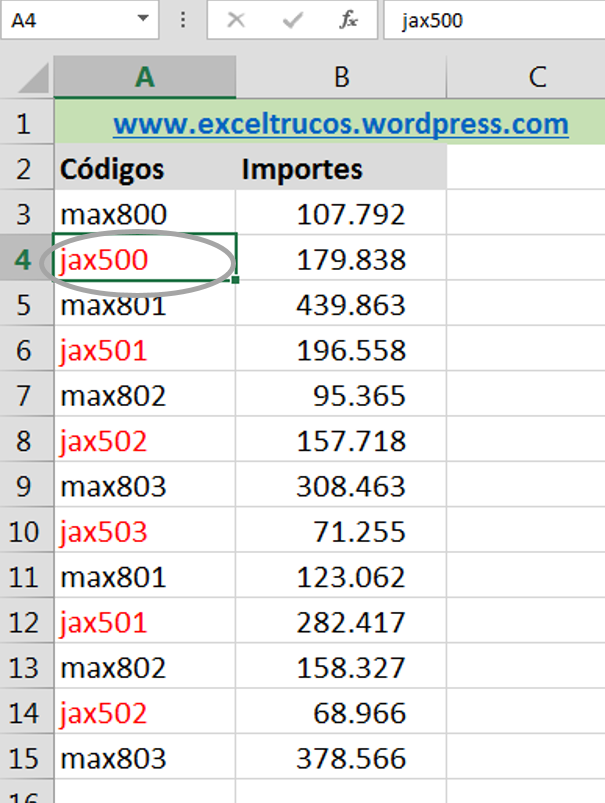The height and width of the screenshot is (803, 605).
Task: Select cell with value 439.863
Action: (x=341, y=305)
